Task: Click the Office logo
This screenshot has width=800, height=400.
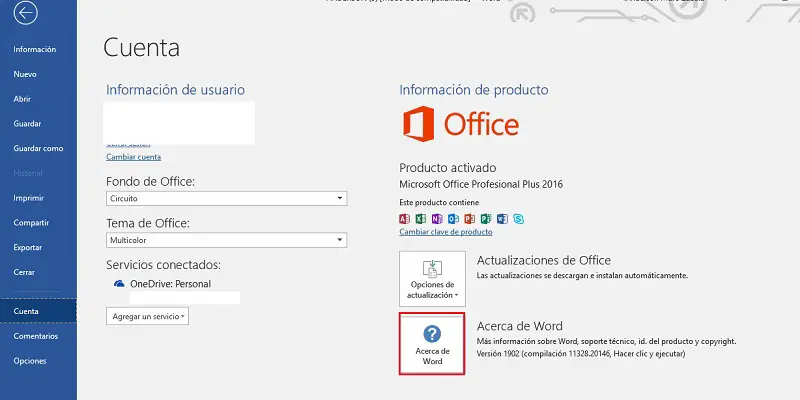Action: tap(461, 124)
